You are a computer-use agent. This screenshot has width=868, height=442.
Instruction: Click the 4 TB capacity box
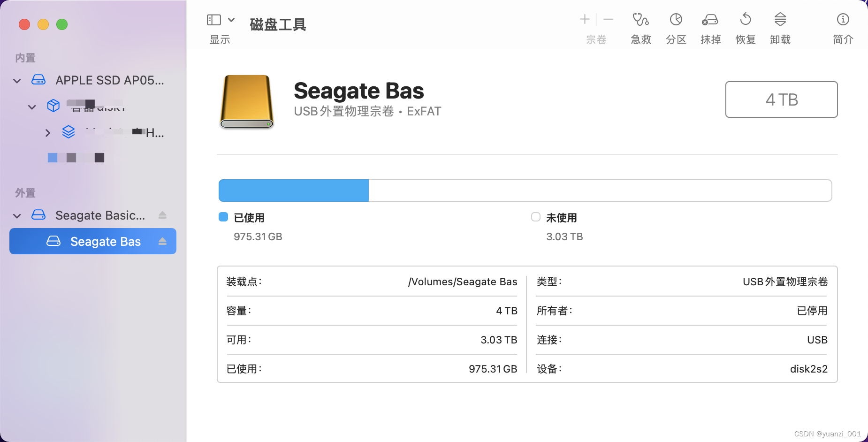click(x=782, y=99)
